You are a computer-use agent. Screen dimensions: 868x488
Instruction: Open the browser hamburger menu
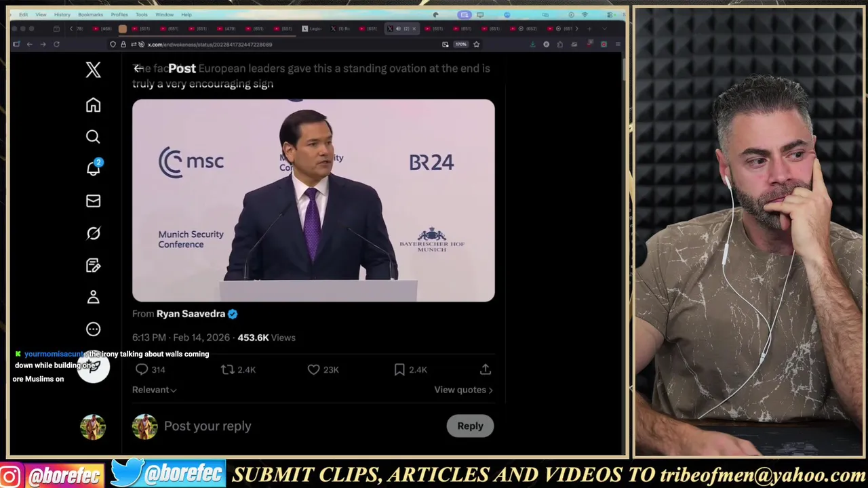pos(618,44)
